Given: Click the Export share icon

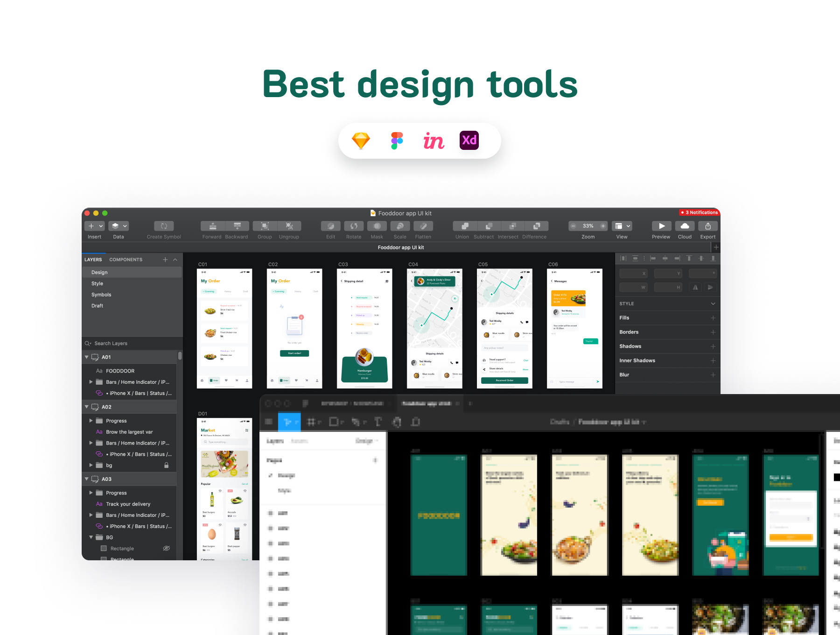Looking at the screenshot, I should pyautogui.click(x=707, y=226).
